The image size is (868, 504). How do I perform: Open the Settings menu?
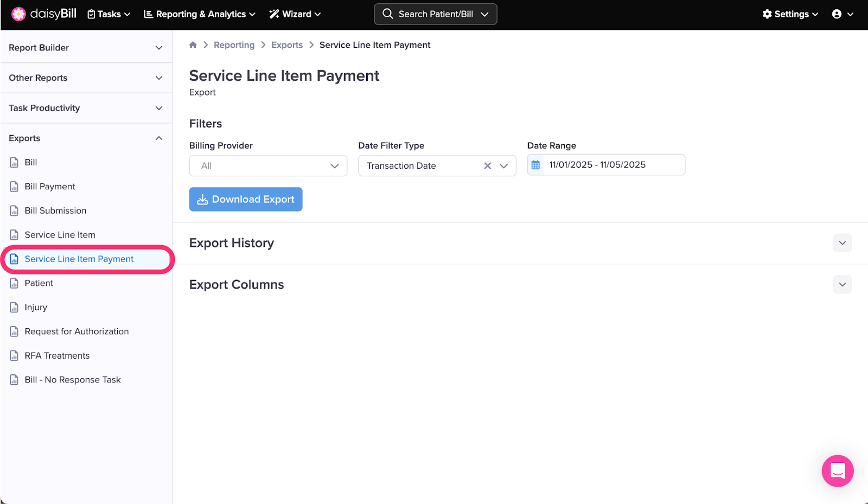[790, 14]
